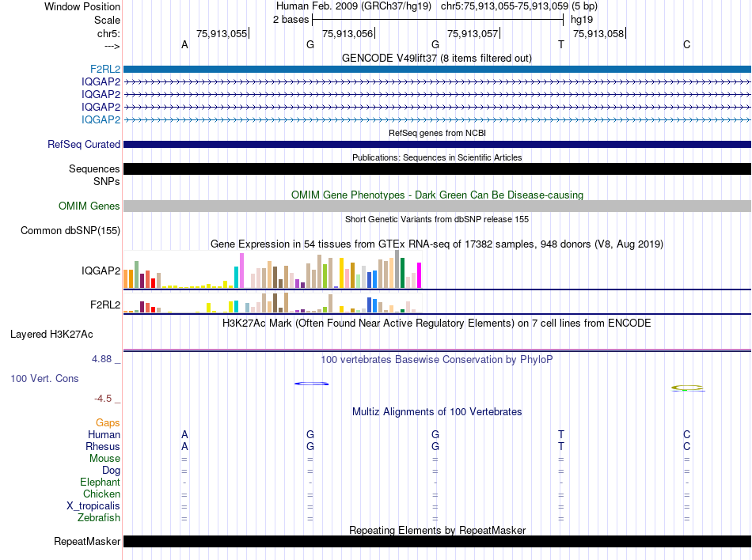Click the Dog species label

click(x=112, y=471)
